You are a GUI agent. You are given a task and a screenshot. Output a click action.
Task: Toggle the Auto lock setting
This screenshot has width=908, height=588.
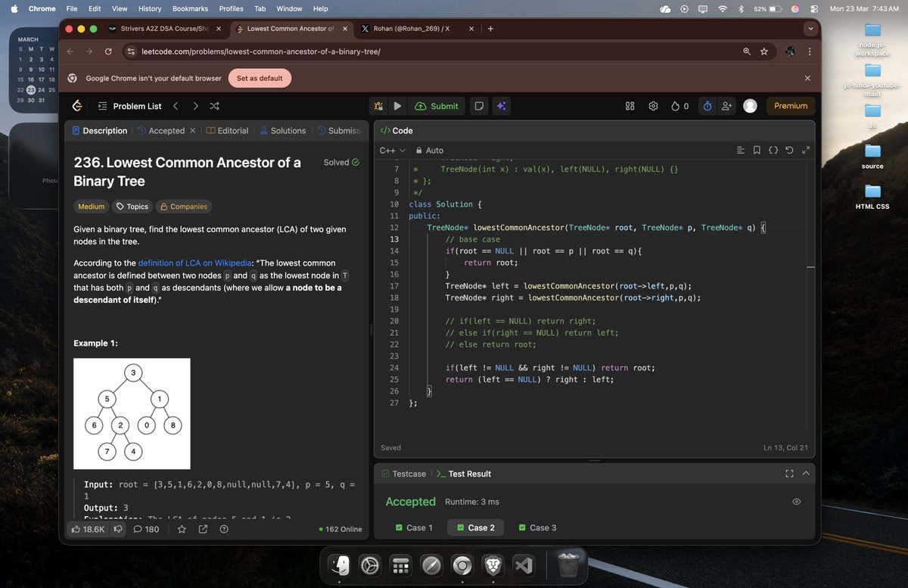pyautogui.click(x=428, y=151)
